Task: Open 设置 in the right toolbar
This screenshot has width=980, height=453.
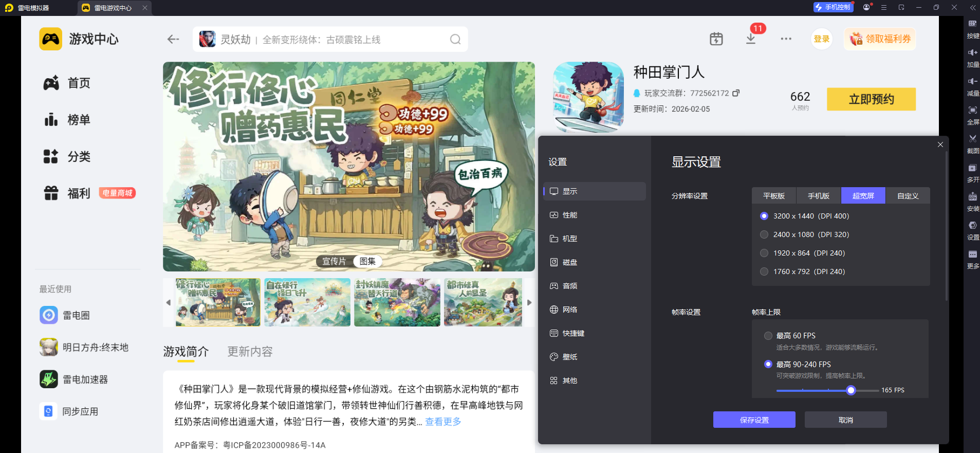Action: point(973,231)
